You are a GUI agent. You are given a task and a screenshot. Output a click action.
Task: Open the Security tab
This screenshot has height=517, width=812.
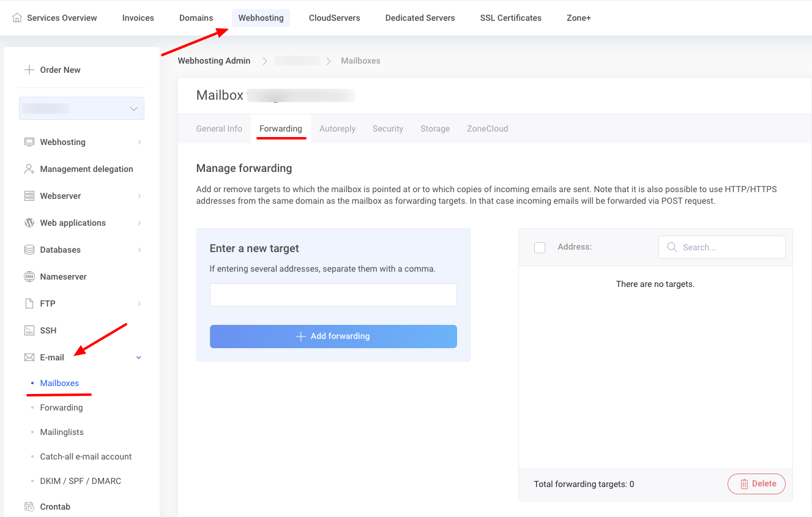[387, 128]
